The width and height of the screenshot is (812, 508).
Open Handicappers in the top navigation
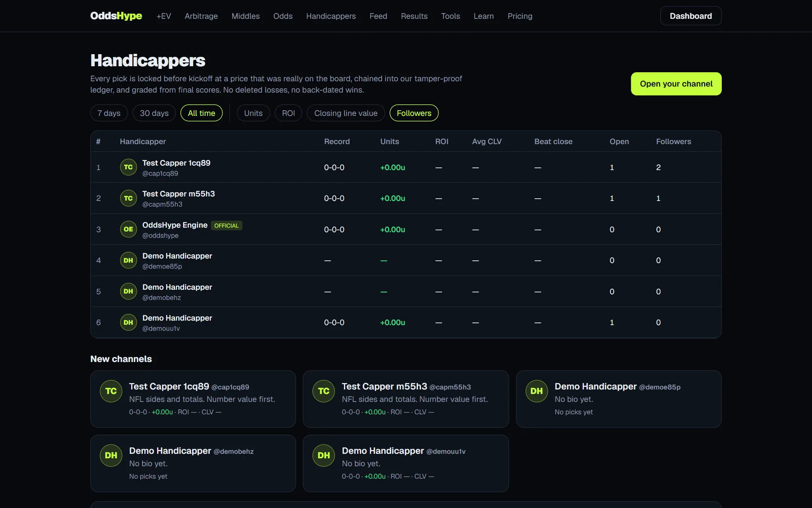tap(331, 16)
